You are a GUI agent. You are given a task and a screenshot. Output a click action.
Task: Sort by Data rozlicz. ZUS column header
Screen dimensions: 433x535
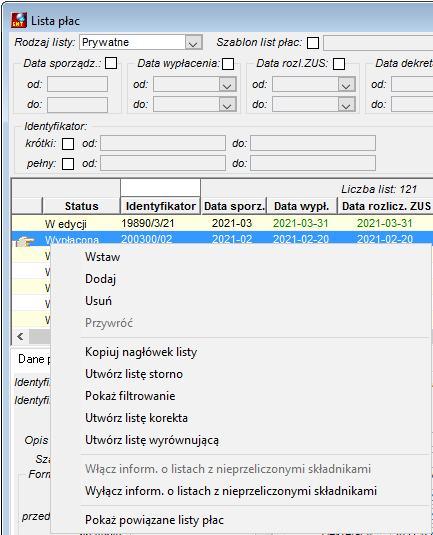click(386, 206)
